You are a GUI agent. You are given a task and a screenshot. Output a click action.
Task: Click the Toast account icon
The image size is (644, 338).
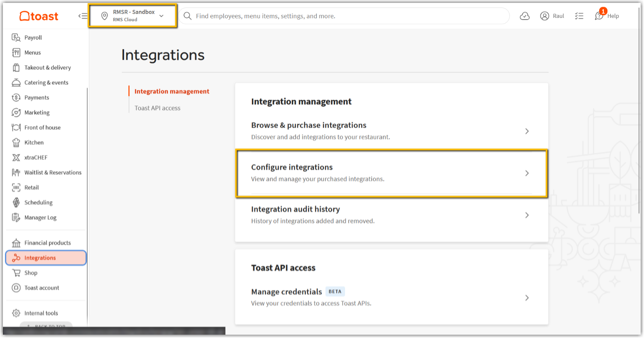coord(16,288)
